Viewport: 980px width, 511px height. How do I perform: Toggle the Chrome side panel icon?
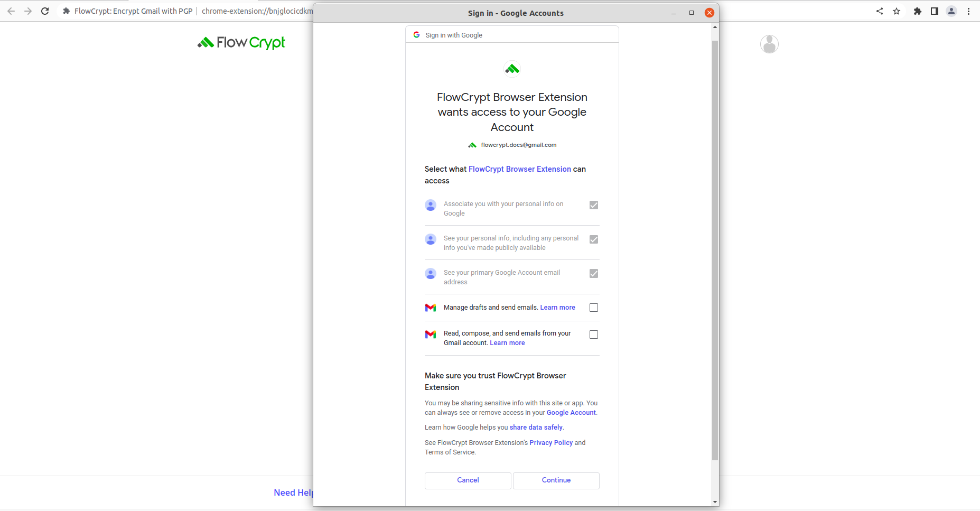click(x=935, y=11)
